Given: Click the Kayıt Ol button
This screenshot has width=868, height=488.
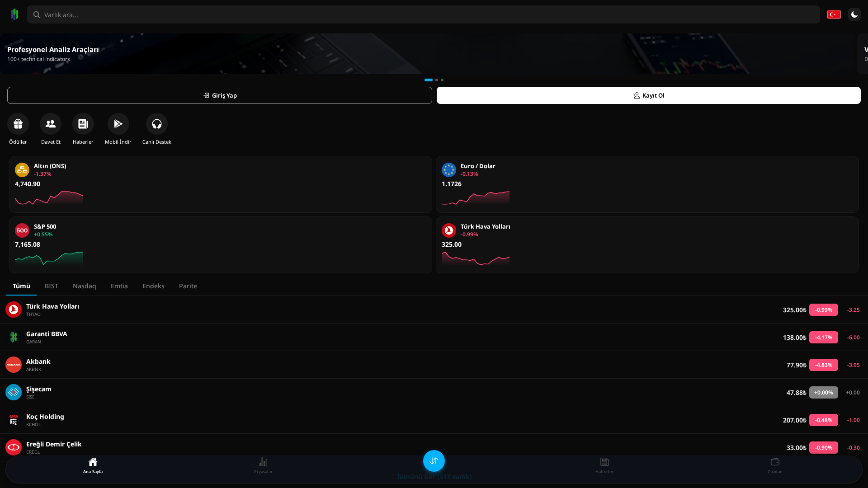Looking at the screenshot, I should tap(648, 95).
